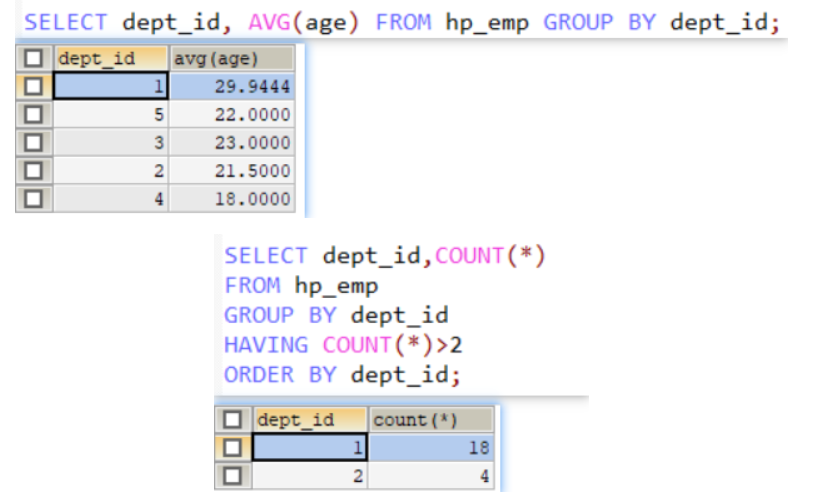Select dept_id cell 4 in the first table
The height and width of the screenshot is (502, 817).
[110, 199]
